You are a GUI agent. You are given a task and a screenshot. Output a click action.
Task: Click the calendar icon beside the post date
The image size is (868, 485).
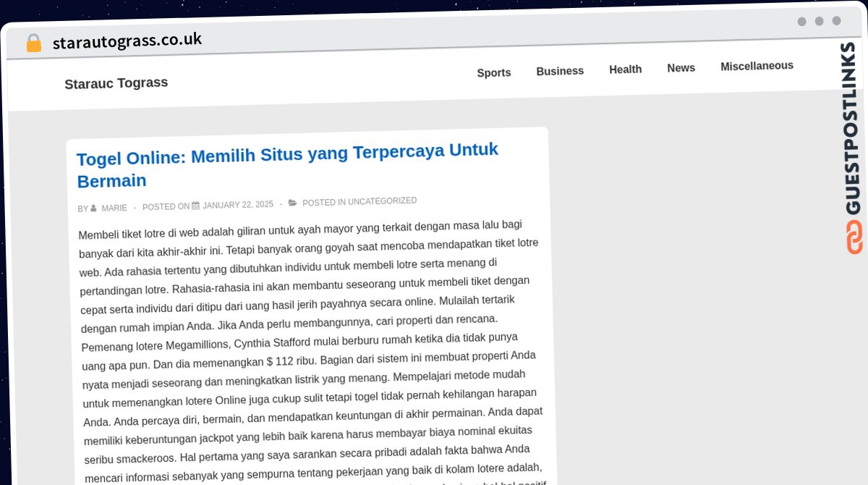point(195,206)
